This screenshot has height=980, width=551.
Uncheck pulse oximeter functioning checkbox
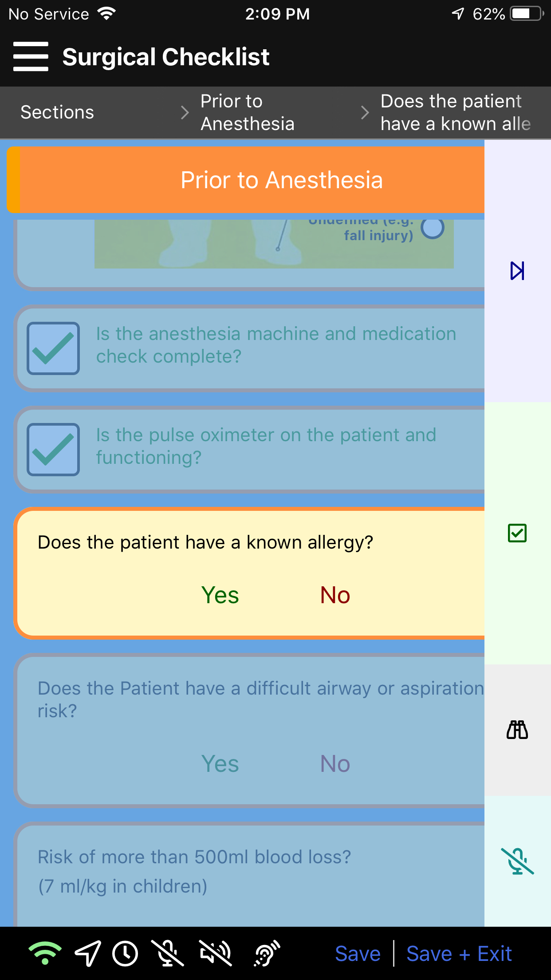(x=53, y=450)
